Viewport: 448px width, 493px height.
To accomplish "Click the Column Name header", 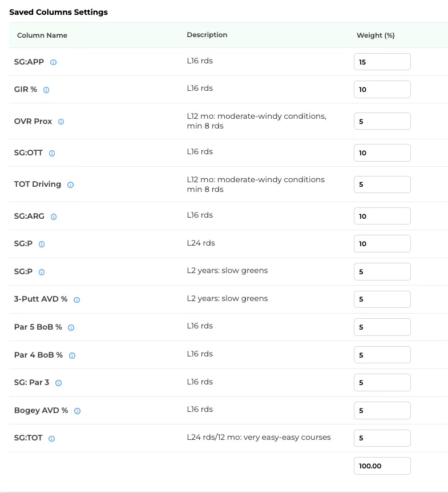I will [42, 35].
